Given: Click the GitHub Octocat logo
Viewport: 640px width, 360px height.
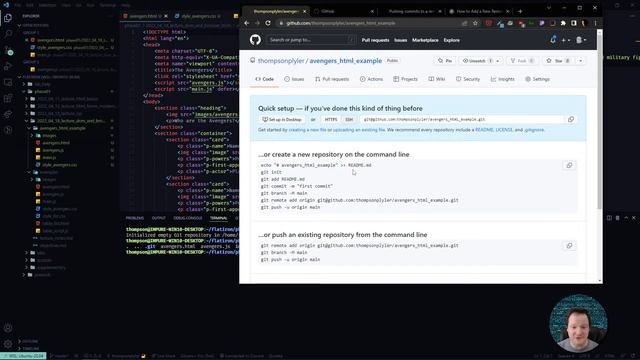Looking at the screenshot, I should (255, 40).
